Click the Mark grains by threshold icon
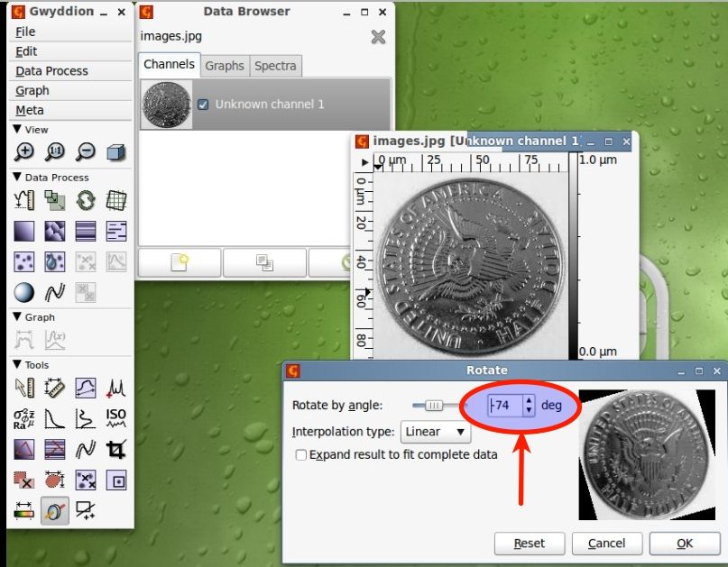728x567 pixels. (24, 261)
